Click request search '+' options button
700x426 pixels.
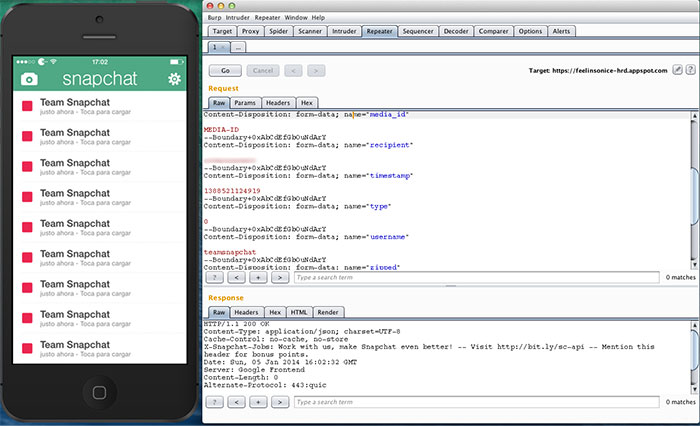pyautogui.click(x=258, y=277)
